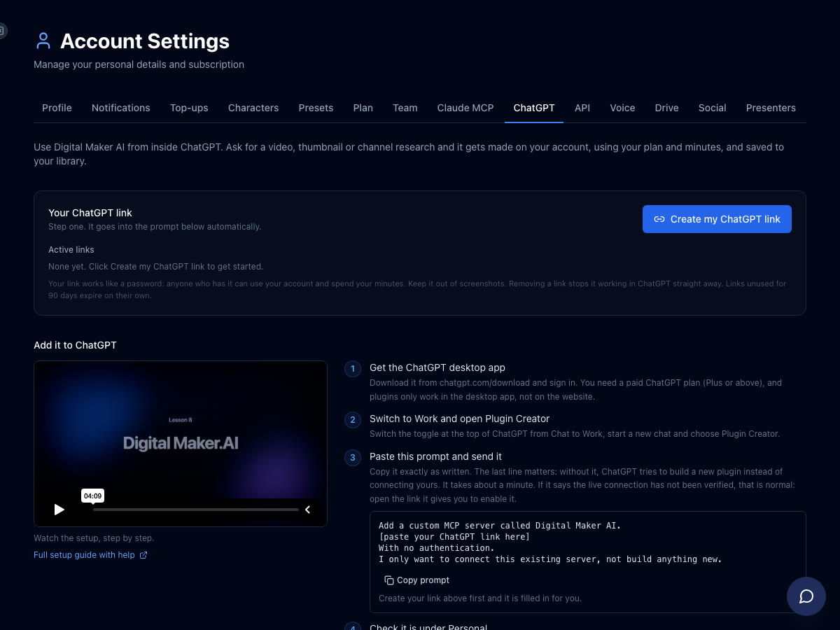Open the Full setup guide with help link
This screenshot has height=630, width=840.
(x=90, y=555)
